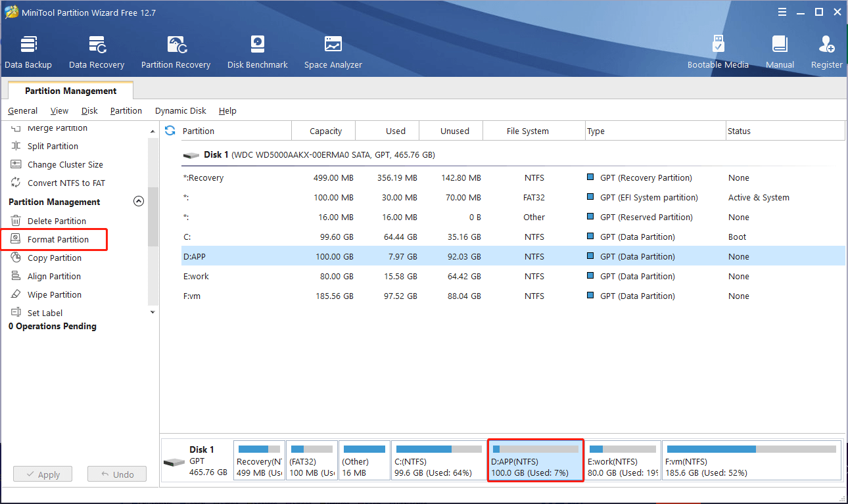Select the E:work row in partition table

[460, 277]
